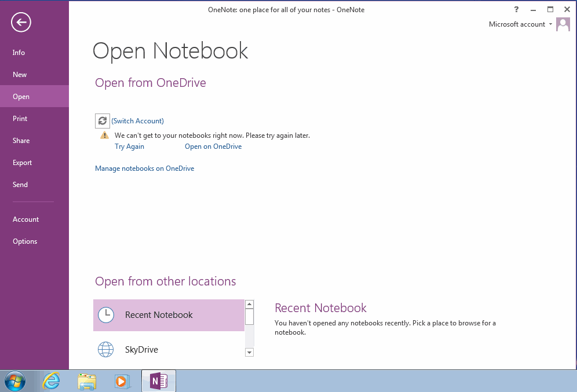Viewport: 577px width, 392px height.
Task: Open the Info backstage tab
Action: coord(34,53)
